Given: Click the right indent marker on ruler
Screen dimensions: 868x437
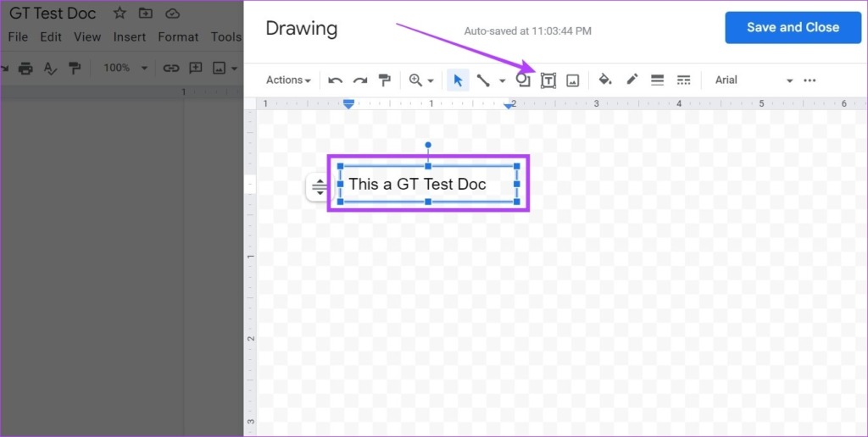Looking at the screenshot, I should 509,105.
